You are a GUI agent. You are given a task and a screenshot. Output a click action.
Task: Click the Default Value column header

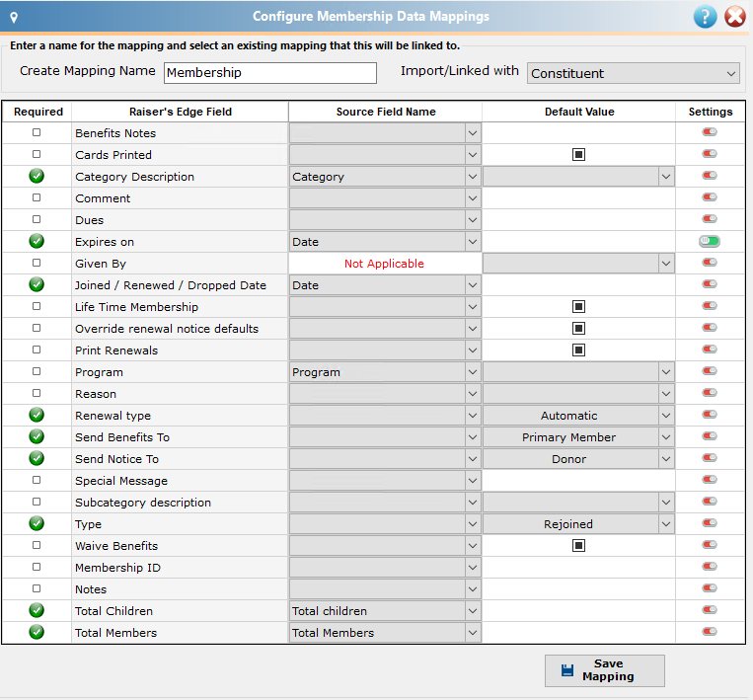click(x=579, y=112)
